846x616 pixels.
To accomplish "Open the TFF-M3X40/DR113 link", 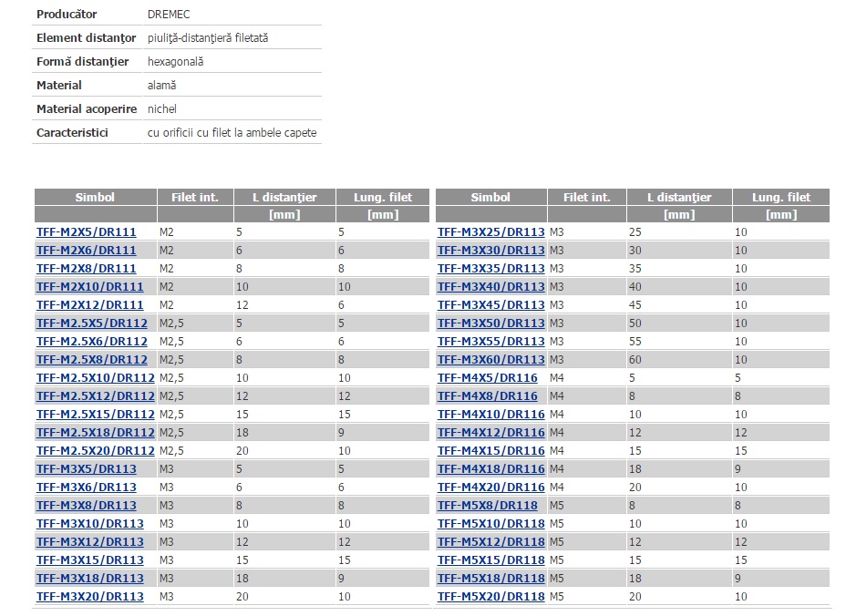I will click(491, 286).
